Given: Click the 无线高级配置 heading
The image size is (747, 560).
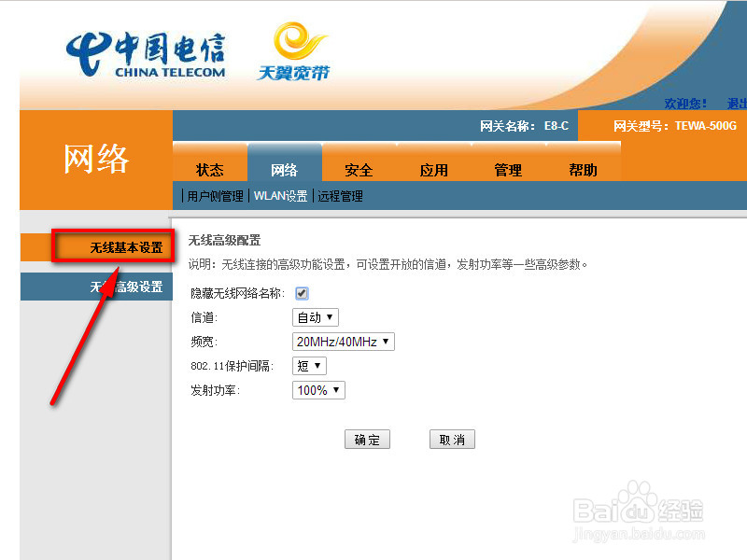Looking at the screenshot, I should tap(224, 241).
